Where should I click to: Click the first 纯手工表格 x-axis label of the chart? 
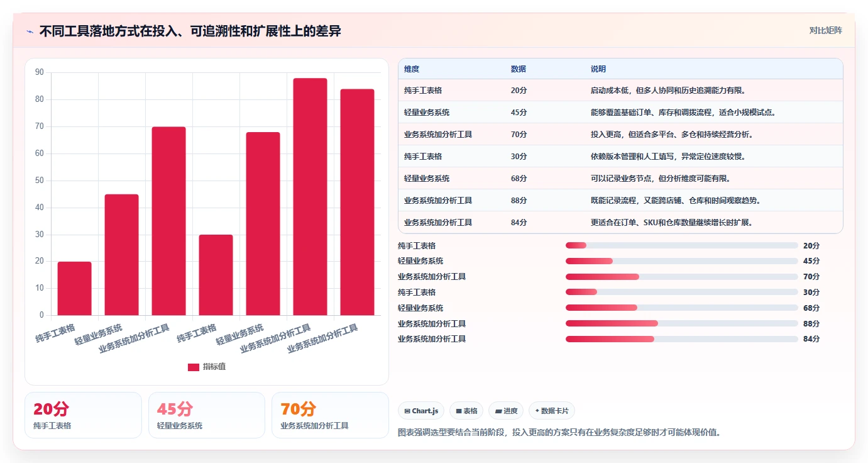pyautogui.click(x=55, y=333)
